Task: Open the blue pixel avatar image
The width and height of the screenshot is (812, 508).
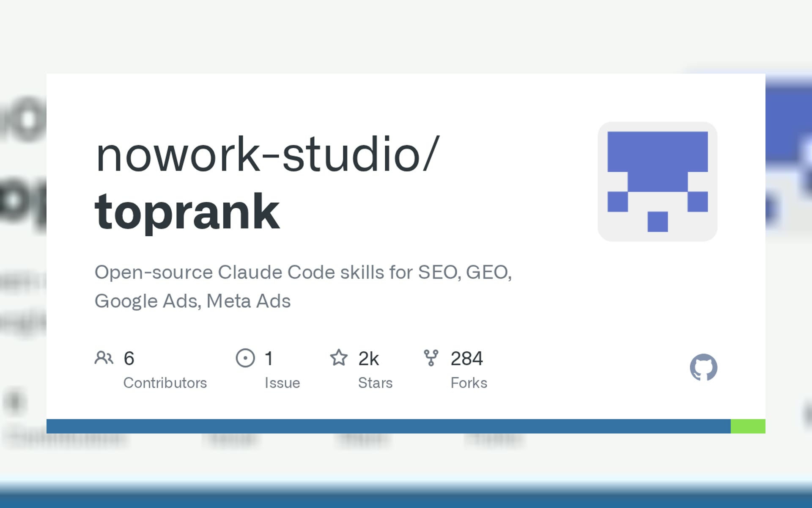Action: pyautogui.click(x=657, y=182)
